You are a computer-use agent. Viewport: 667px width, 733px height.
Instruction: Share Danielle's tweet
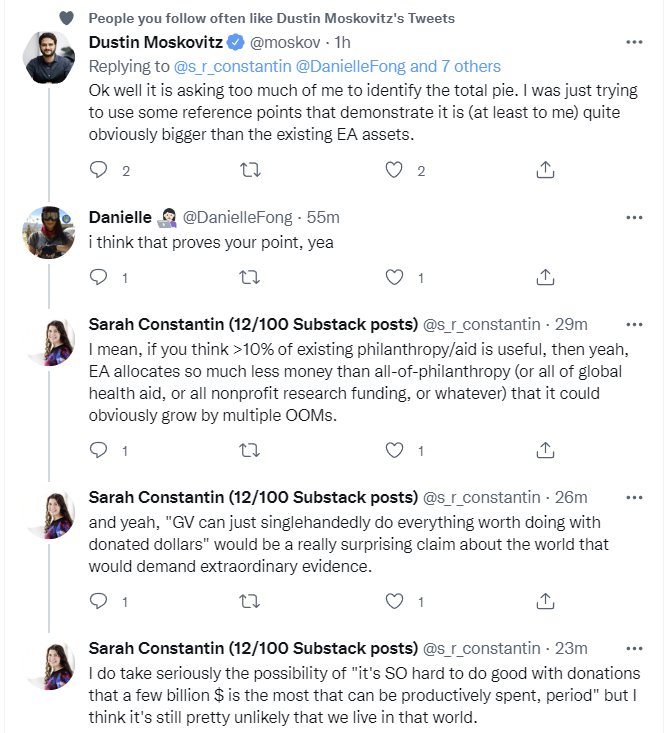pos(545,277)
